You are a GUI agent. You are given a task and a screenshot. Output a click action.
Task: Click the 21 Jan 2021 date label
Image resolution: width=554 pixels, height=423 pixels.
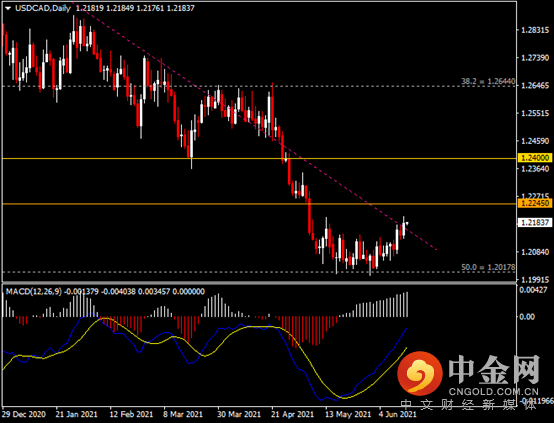point(76,414)
